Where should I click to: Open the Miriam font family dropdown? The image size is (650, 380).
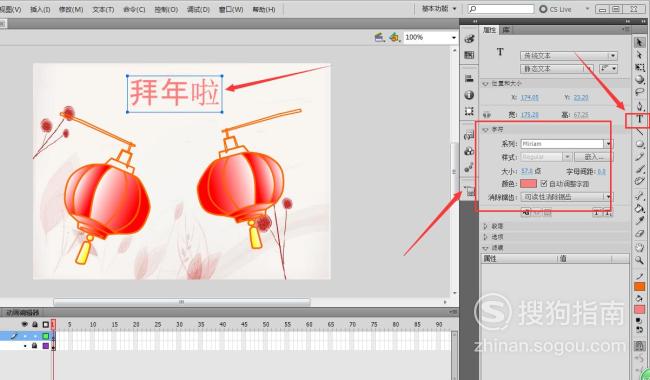[609, 144]
